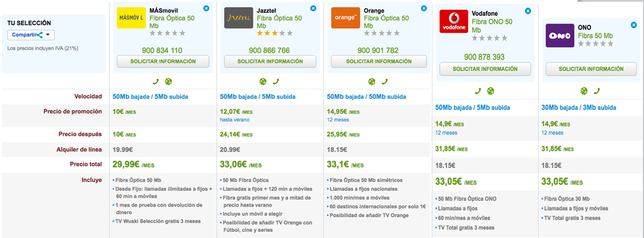Click the 50Mb bajada / 50Mb subida speed
Screen dimensions: 644x238
367,97
